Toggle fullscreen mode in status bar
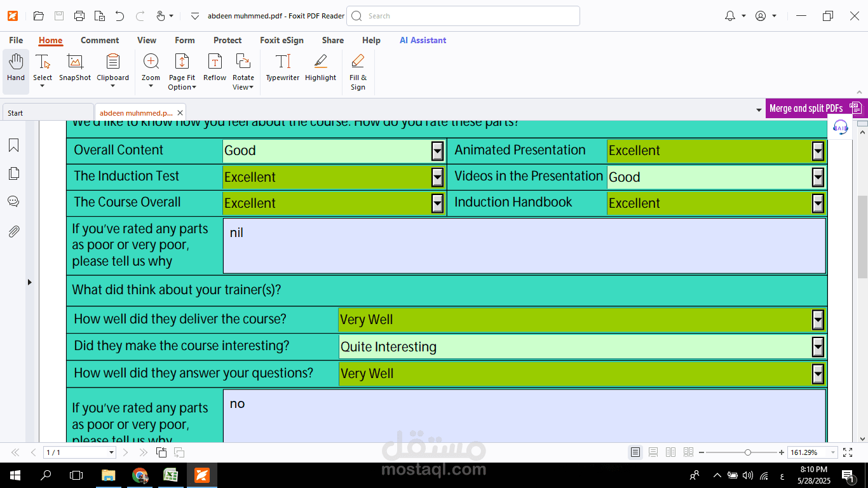868x488 pixels. tap(848, 452)
